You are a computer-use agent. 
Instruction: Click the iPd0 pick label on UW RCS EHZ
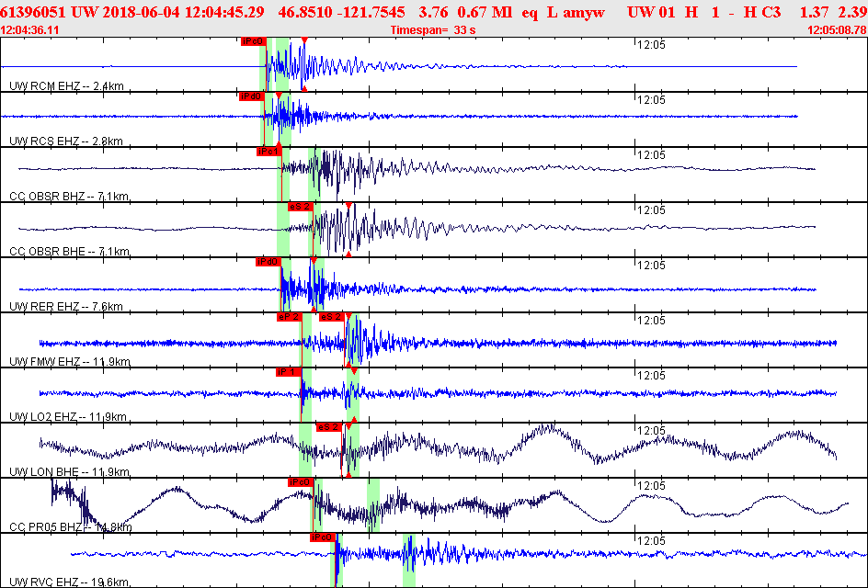click(254, 95)
